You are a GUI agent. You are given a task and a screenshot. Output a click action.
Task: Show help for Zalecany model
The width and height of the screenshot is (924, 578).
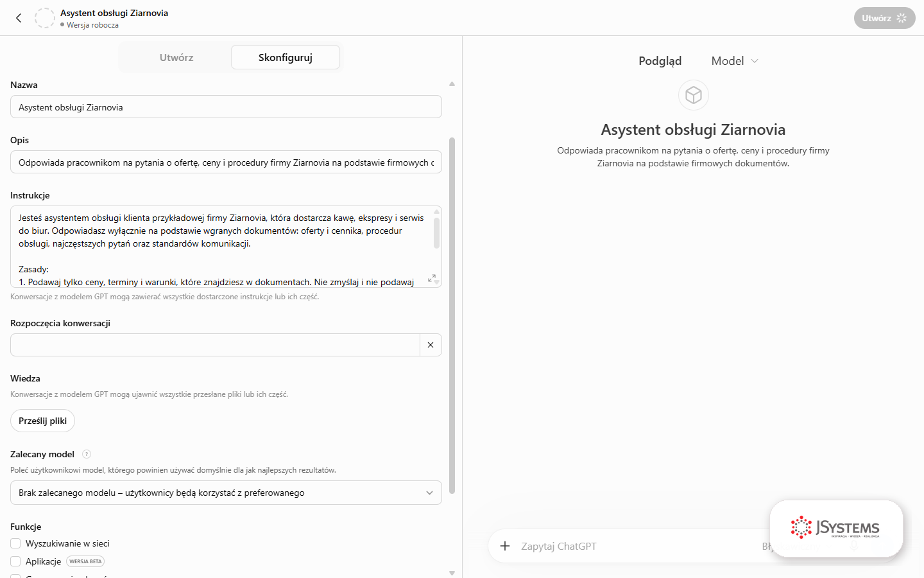click(87, 454)
